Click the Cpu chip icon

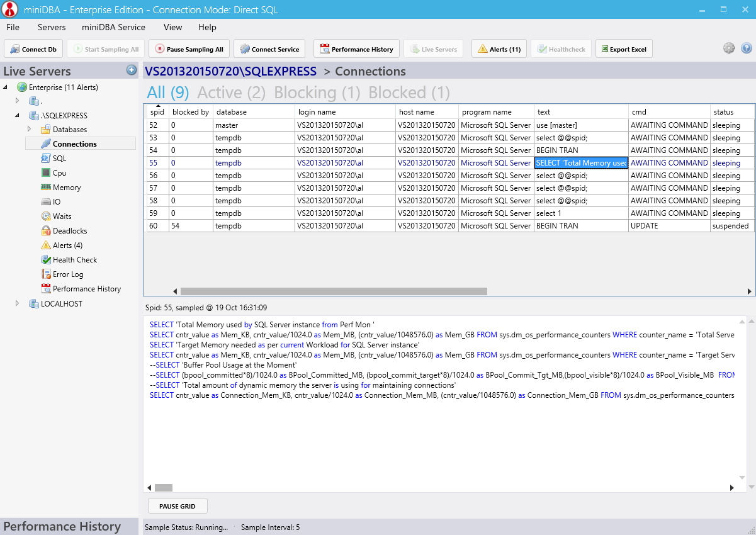tap(46, 173)
